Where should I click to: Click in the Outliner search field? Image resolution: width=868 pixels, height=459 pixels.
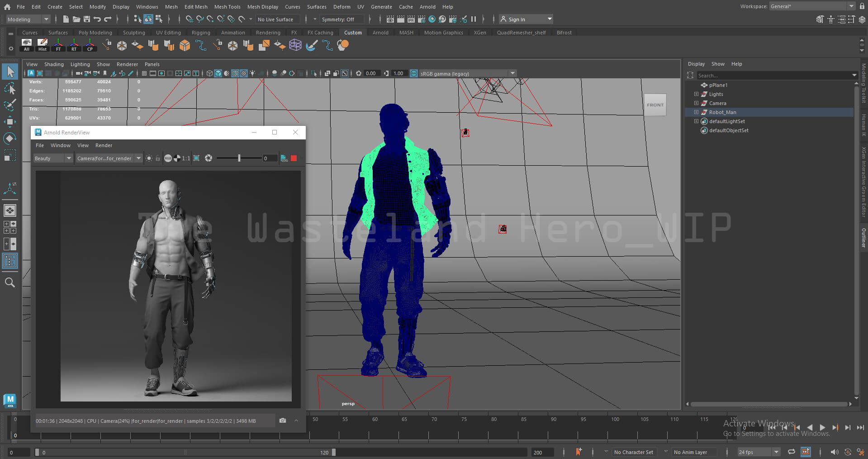click(x=773, y=75)
